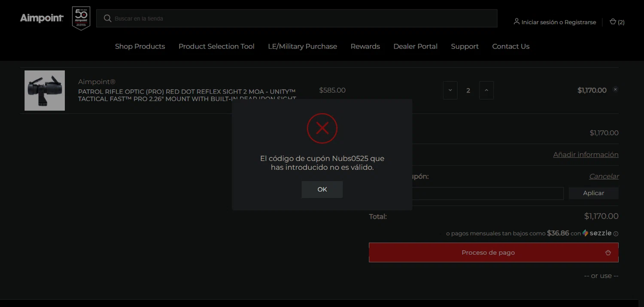This screenshot has width=644, height=307.
Task: Click the search magnifier icon
Action: [x=107, y=18]
